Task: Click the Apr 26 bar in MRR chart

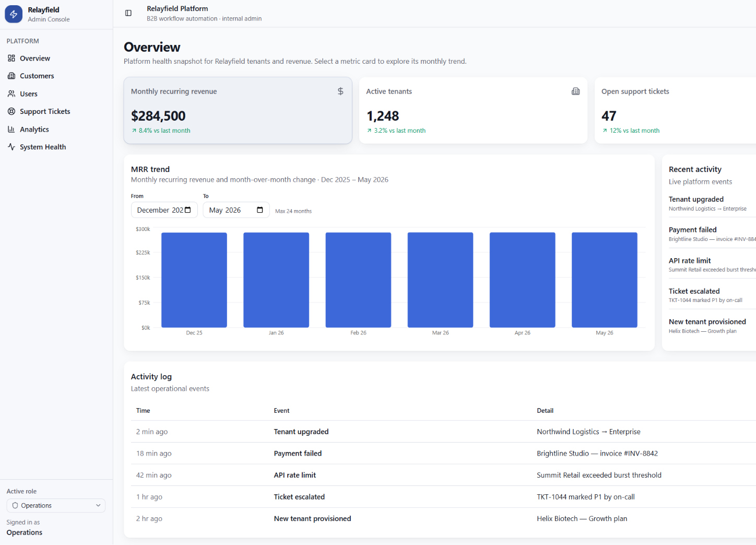Action: [522, 280]
